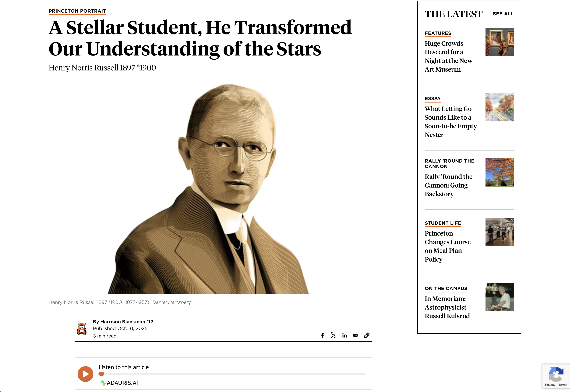This screenshot has height=392, width=570.
Task: Click the autumn trees thumbnail for Rally article
Action: (x=499, y=173)
